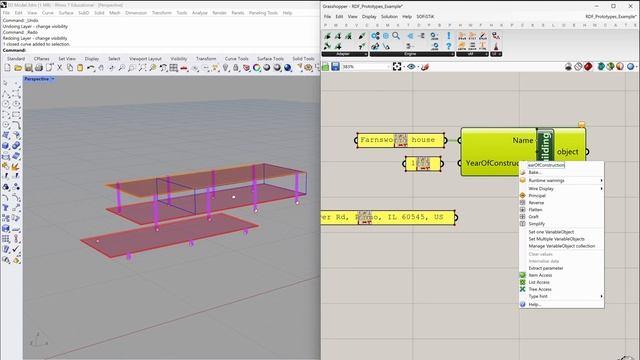This screenshot has height=360, width=640.
Task: Click the blue sphere icon at canvas toolbar end
Action: click(x=631, y=67)
